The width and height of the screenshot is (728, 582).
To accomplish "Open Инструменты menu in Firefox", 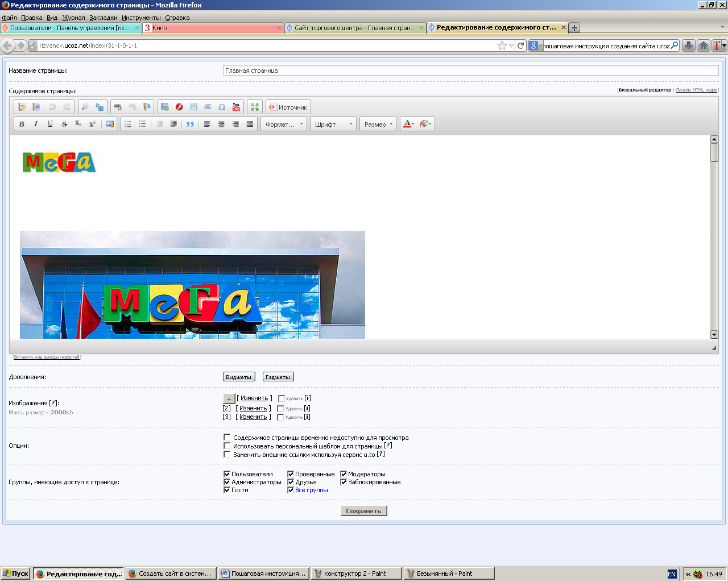I will point(141,18).
